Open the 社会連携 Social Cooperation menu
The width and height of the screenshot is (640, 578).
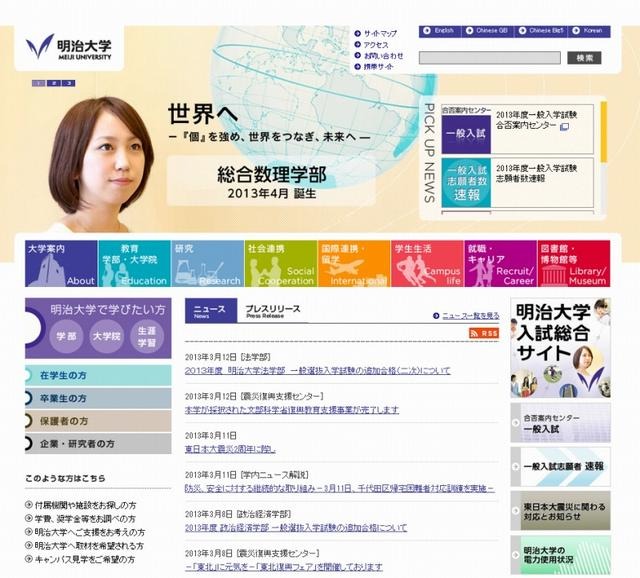click(x=281, y=264)
